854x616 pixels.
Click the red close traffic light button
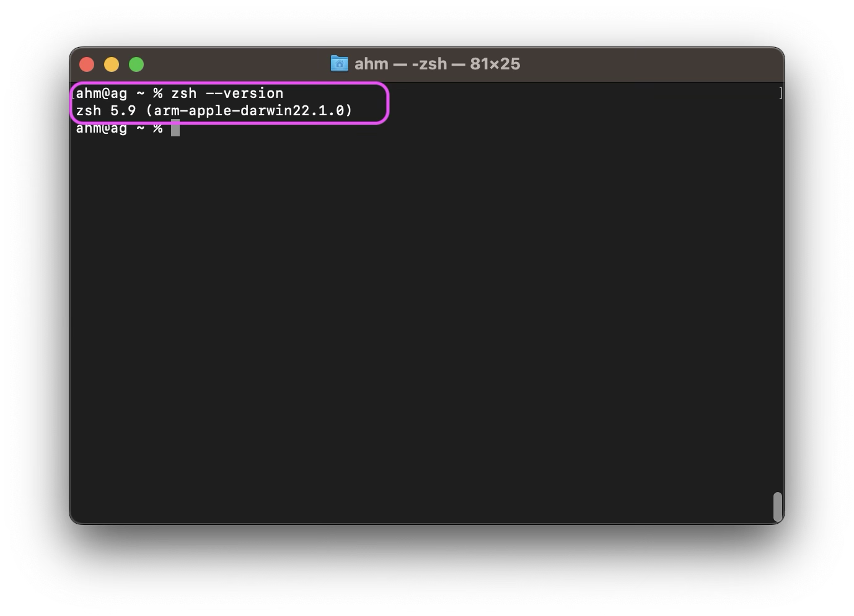coord(87,64)
